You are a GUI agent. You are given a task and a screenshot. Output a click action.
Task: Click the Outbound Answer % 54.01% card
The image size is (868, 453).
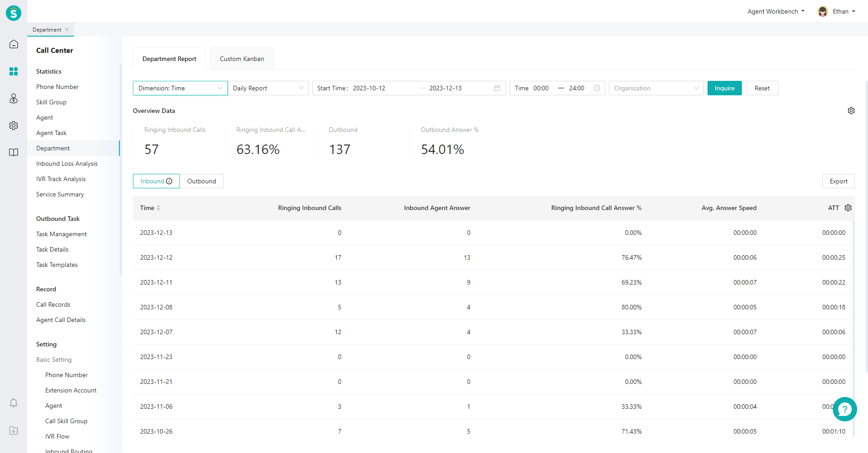pos(456,141)
